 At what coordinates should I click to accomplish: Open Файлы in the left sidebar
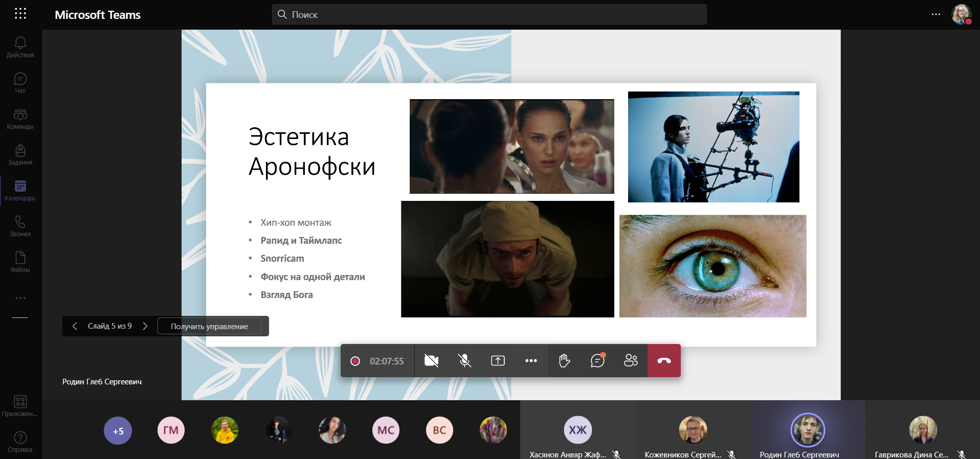tap(20, 262)
